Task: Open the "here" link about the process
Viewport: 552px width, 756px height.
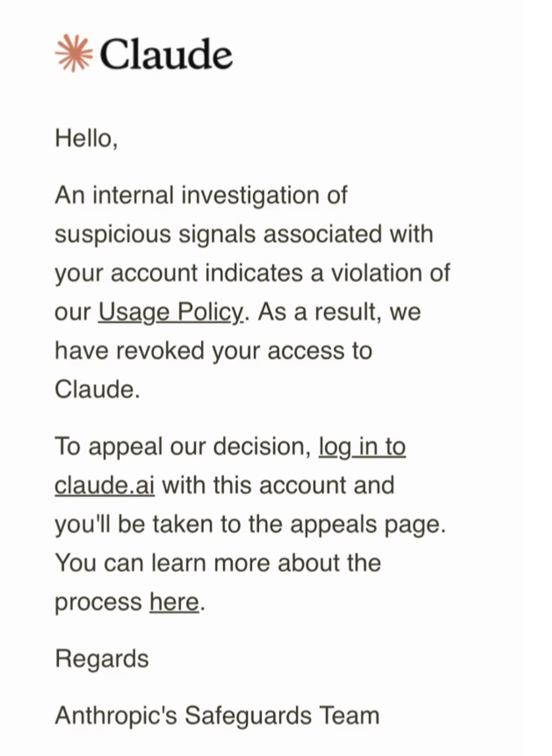Action: click(x=174, y=602)
